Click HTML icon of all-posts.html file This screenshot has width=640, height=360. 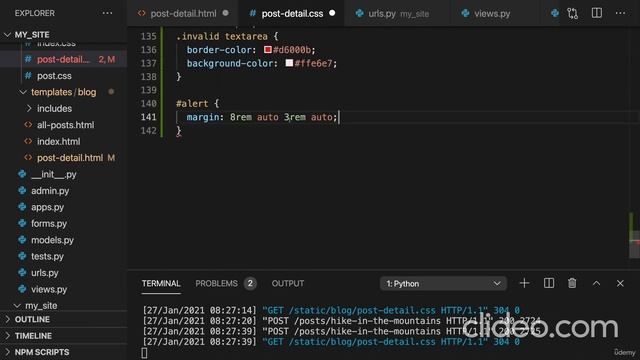click(x=28, y=125)
